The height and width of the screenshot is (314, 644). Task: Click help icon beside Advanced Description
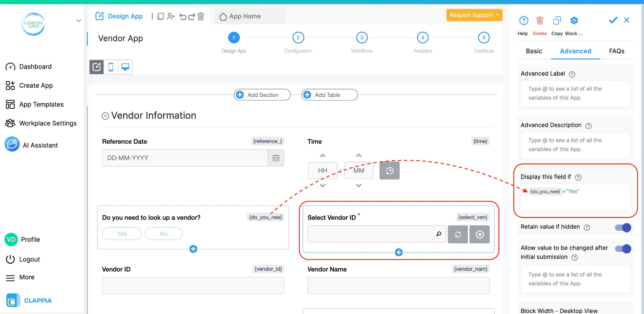(588, 126)
